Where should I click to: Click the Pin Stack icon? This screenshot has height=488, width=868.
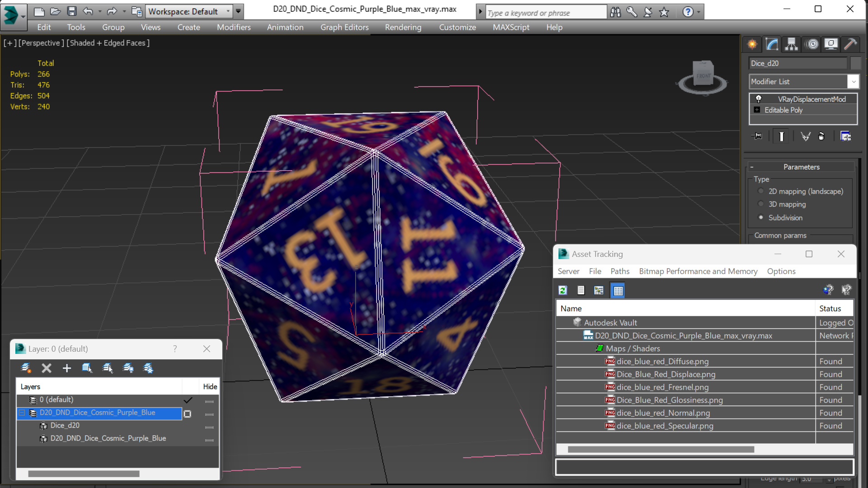tap(757, 136)
